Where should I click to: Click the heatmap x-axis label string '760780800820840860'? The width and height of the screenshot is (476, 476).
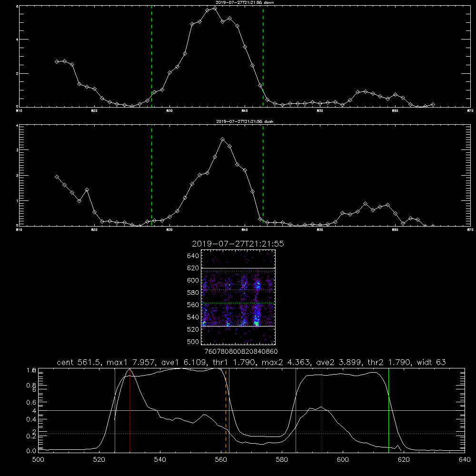tap(241, 351)
